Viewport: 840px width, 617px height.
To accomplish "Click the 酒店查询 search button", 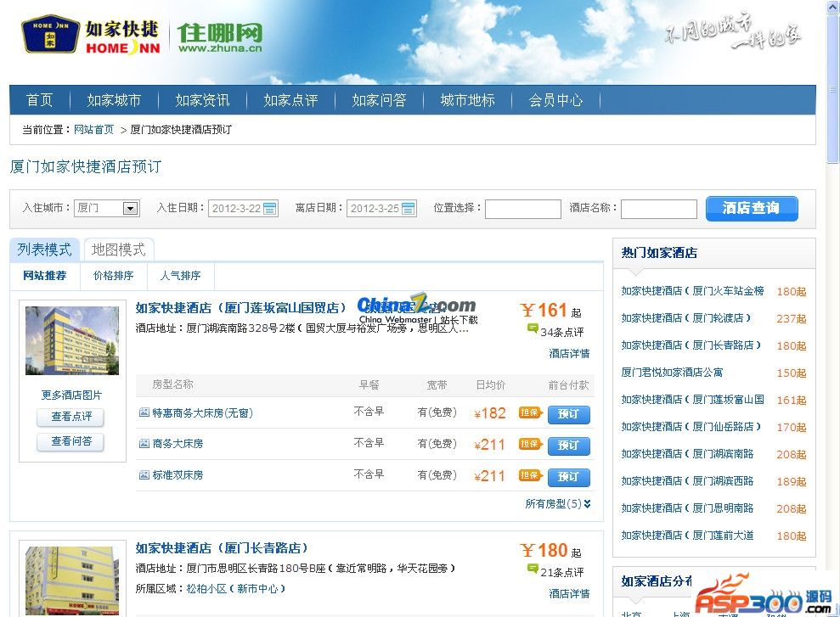I will pos(752,208).
